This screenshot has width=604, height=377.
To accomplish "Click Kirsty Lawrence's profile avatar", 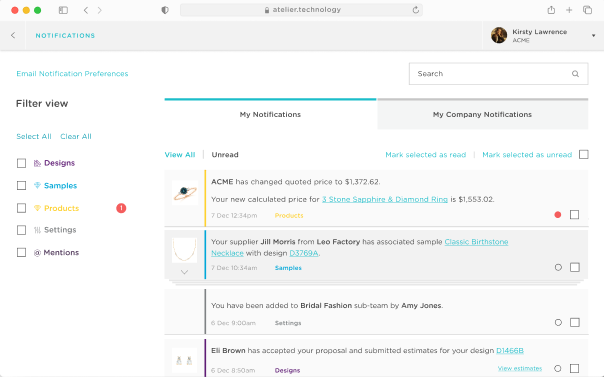I will [x=499, y=35].
